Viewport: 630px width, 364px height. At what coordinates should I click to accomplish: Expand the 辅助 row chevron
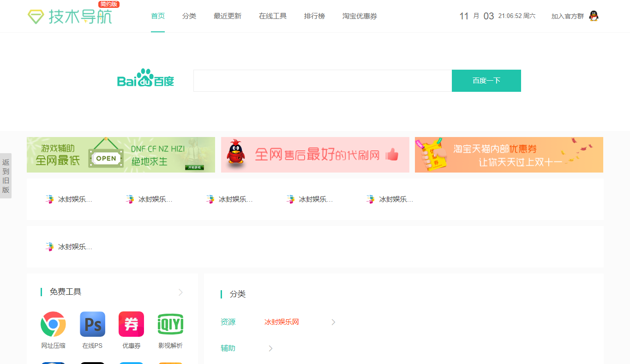(x=270, y=348)
